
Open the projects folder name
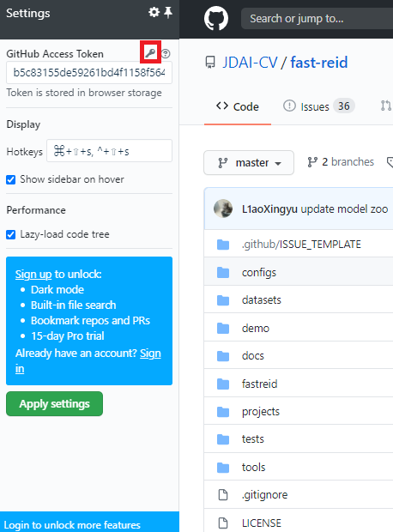pyautogui.click(x=261, y=412)
